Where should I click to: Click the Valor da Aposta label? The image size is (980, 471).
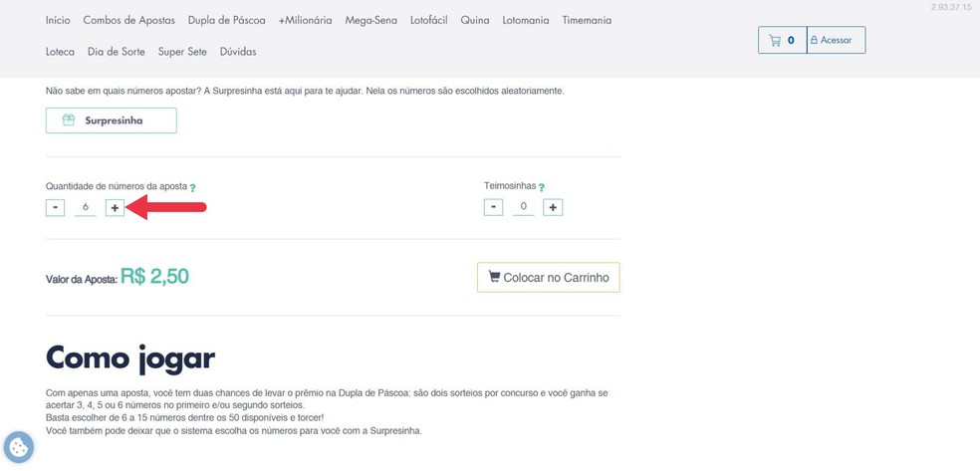point(82,280)
